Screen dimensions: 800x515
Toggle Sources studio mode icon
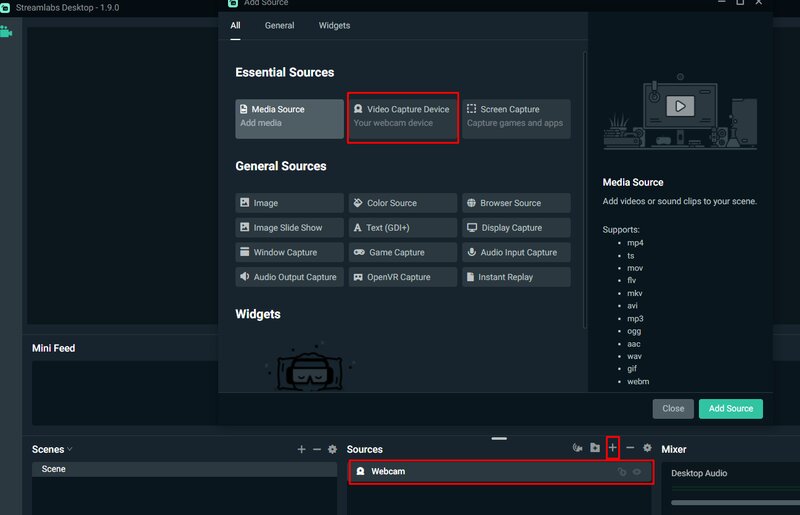[x=578, y=448]
